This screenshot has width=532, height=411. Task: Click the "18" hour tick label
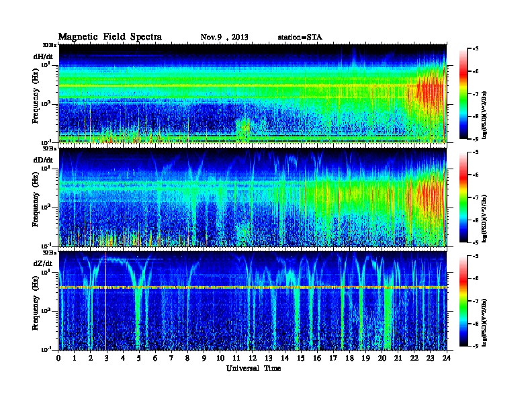[x=349, y=358]
